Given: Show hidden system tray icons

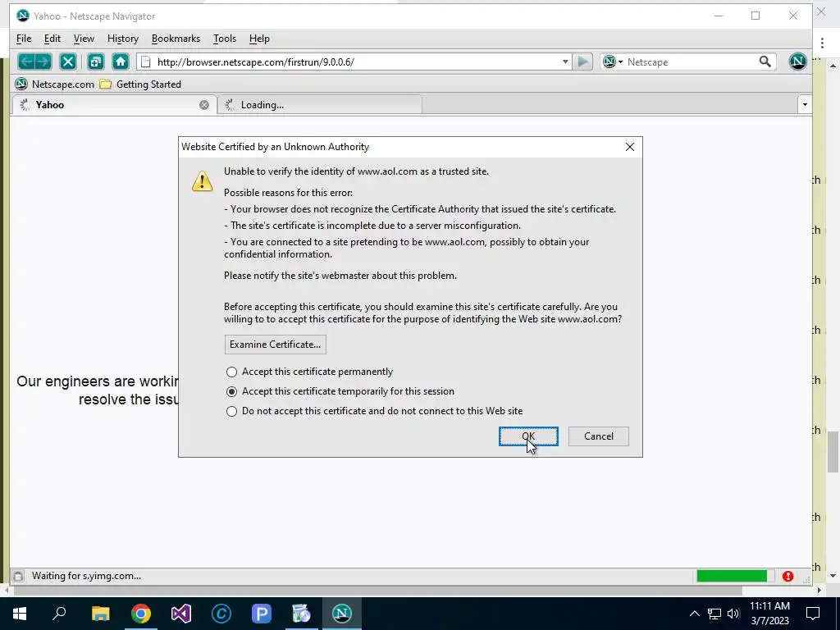Looking at the screenshot, I should pos(694,614).
